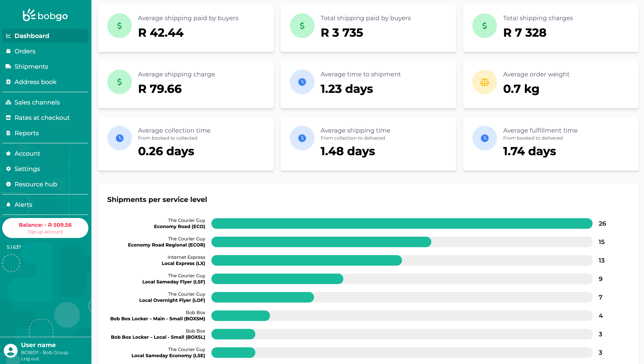This screenshot has height=364, width=644.
Task: Click the Local Express (LX) label
Action: click(x=183, y=263)
